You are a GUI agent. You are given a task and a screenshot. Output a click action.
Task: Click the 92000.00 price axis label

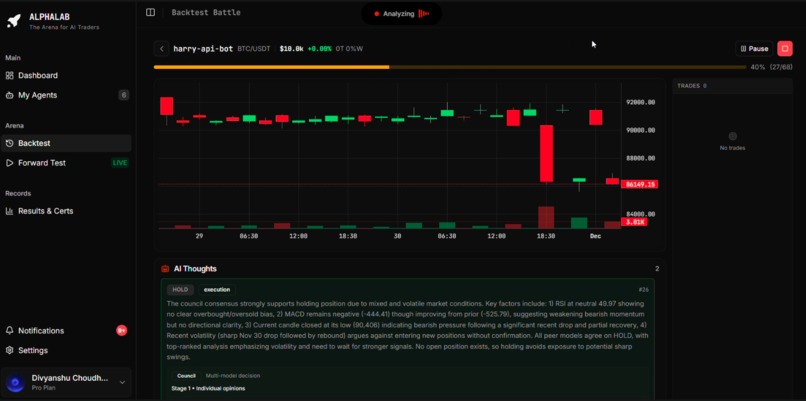pos(640,102)
